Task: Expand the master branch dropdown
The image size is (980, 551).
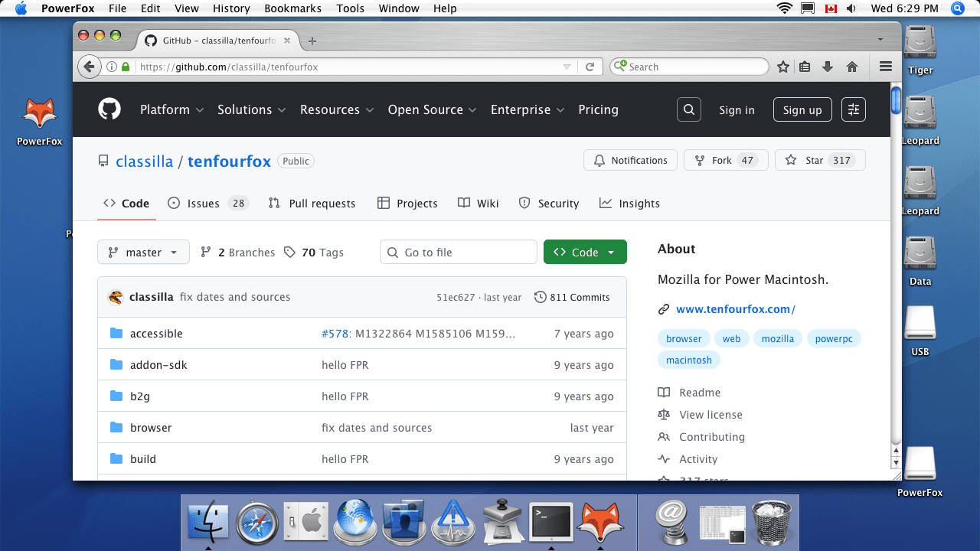Action: 143,253
